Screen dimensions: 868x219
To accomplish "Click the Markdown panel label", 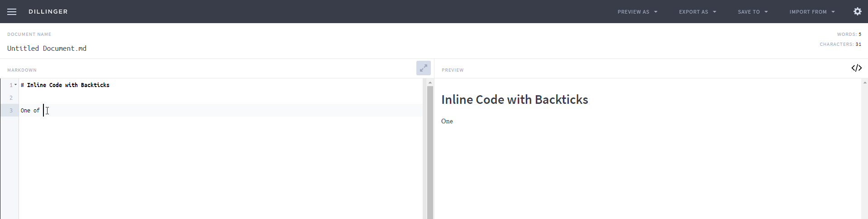I will [x=22, y=70].
